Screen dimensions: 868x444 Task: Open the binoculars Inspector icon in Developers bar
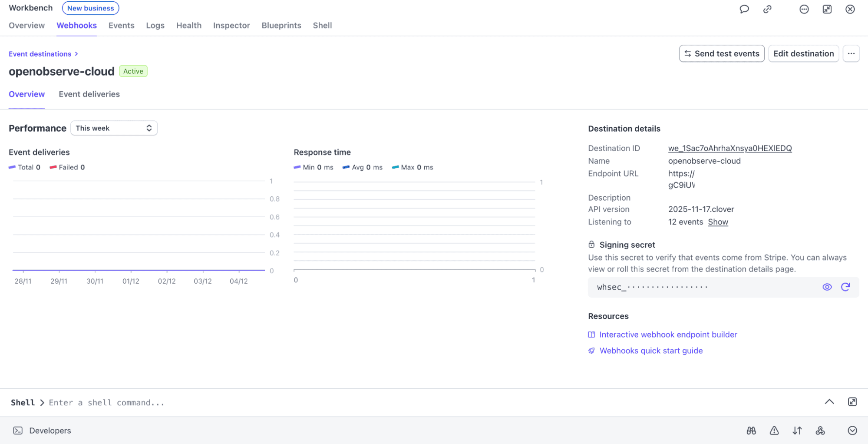coord(751,431)
